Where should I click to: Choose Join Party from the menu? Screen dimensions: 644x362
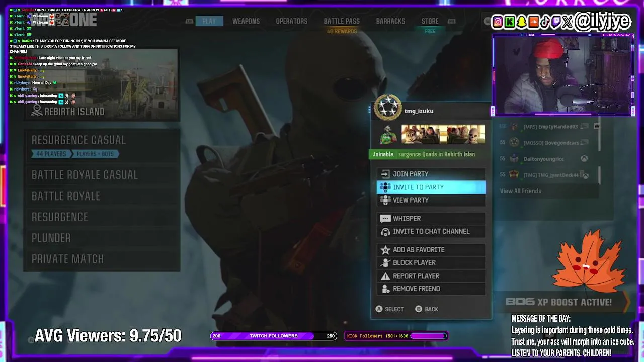coord(431,174)
